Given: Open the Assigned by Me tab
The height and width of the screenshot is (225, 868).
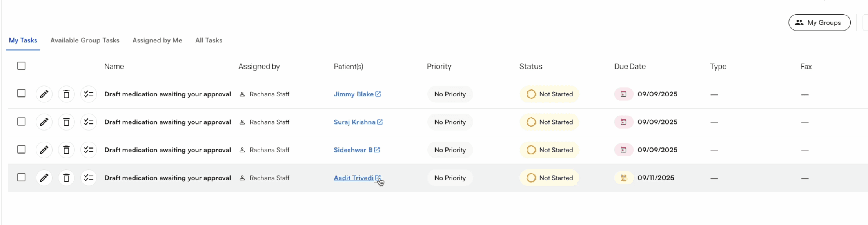Looking at the screenshot, I should [157, 40].
